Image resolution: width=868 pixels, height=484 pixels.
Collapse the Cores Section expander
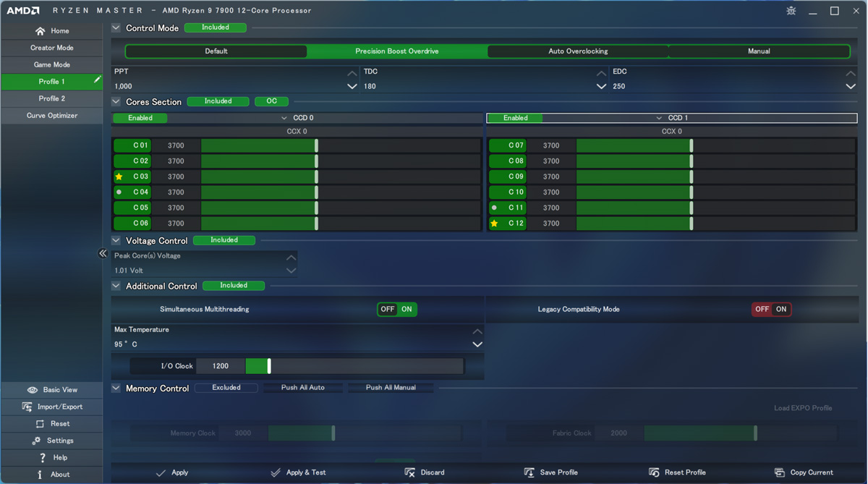[116, 102]
